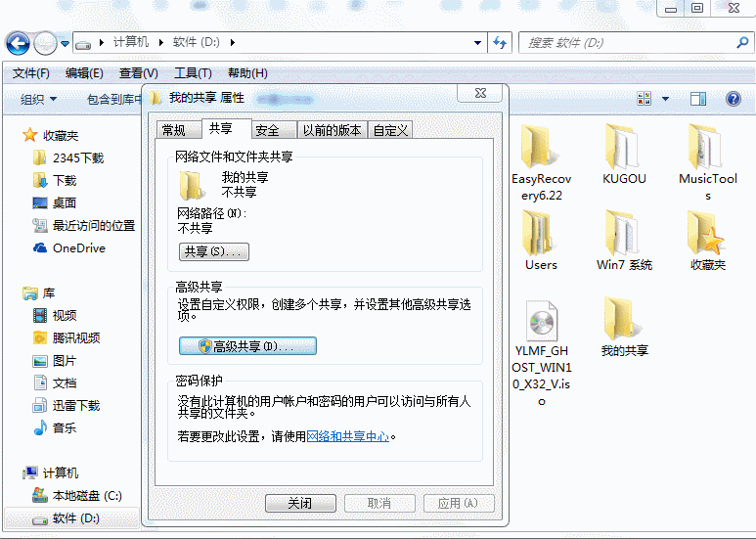Open 下载 in the navigation pane
This screenshot has width=756, height=539.
[55, 181]
